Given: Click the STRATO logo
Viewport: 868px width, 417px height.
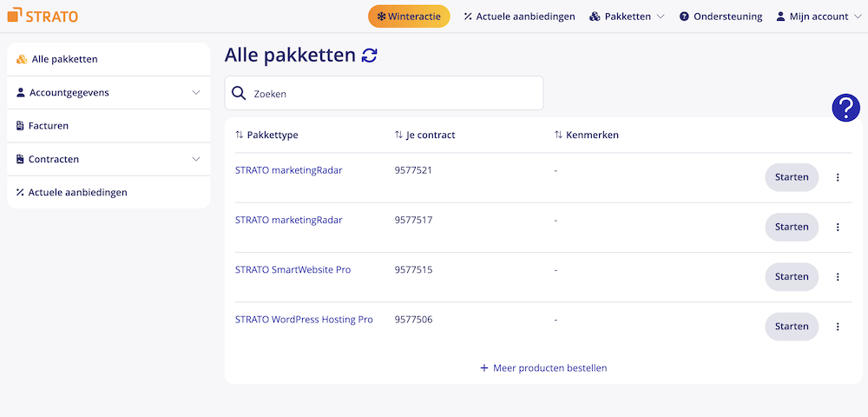Looking at the screenshot, I should (x=43, y=16).
